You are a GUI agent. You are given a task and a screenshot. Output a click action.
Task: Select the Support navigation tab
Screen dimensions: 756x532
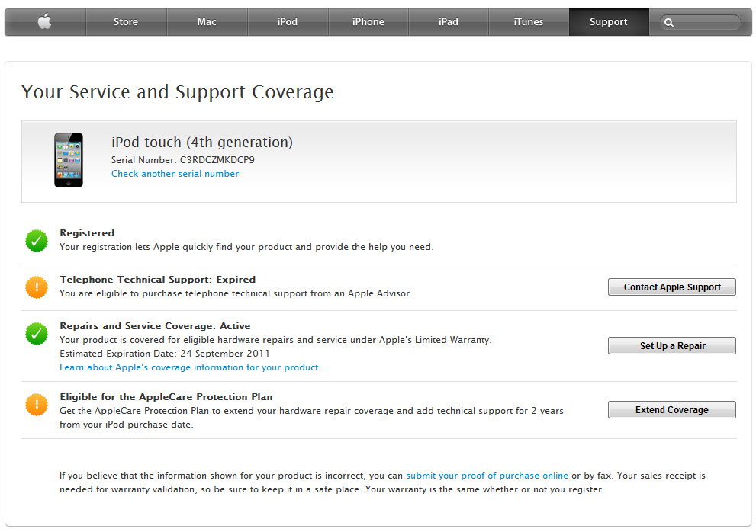point(609,21)
